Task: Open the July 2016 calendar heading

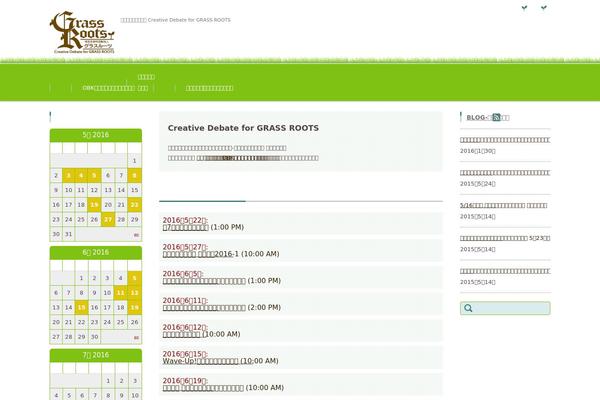Action: tap(96, 355)
